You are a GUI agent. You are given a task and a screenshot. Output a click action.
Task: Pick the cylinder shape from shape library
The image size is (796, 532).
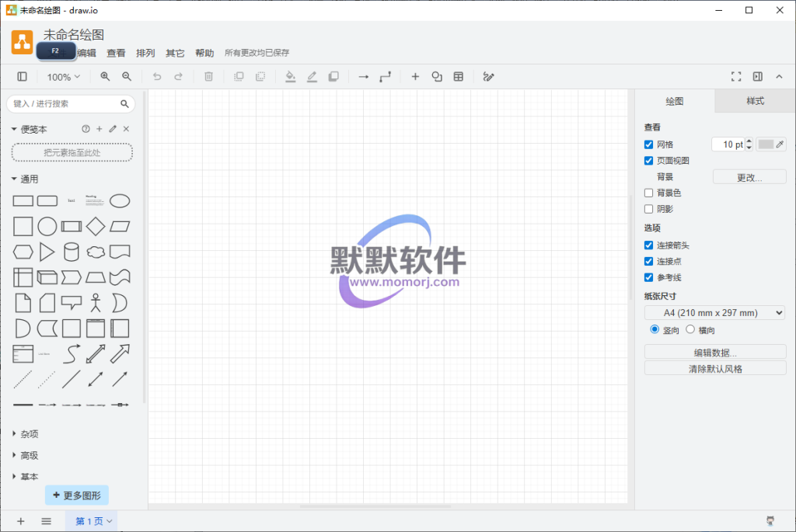click(71, 252)
